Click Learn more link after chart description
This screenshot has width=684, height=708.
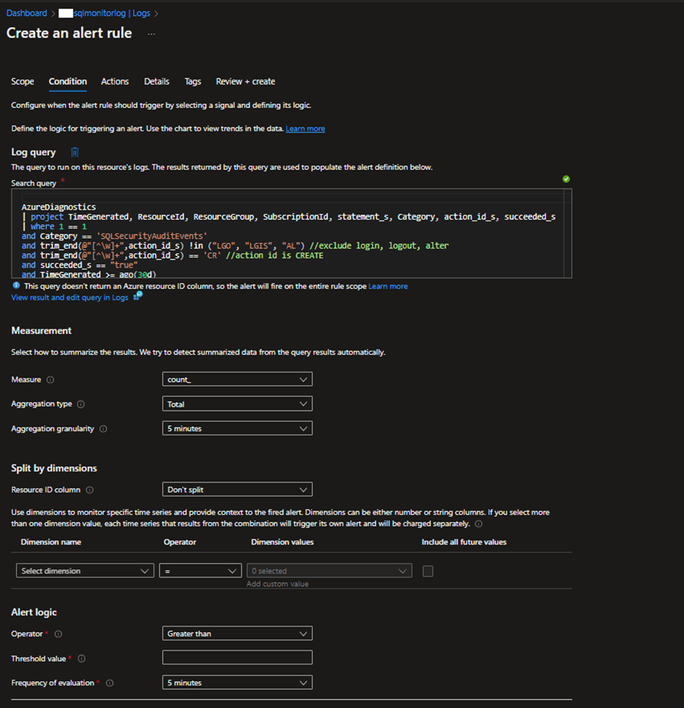(x=305, y=129)
